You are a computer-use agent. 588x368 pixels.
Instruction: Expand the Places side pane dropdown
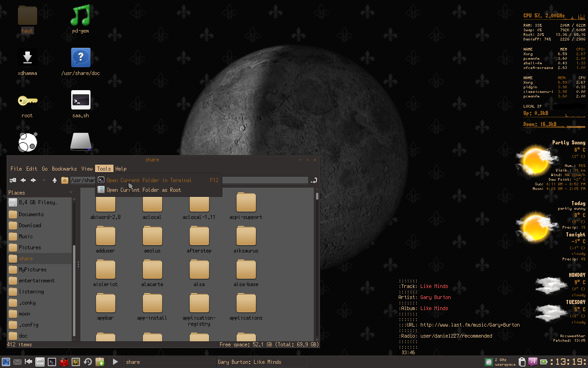point(71,192)
